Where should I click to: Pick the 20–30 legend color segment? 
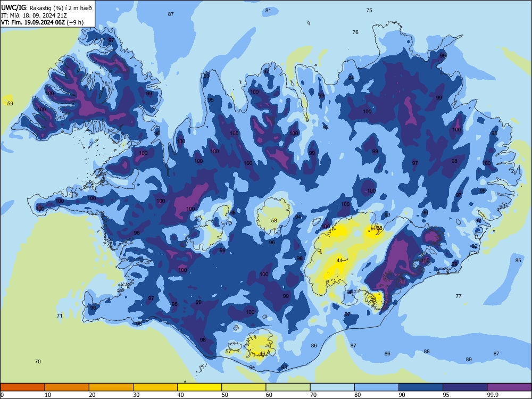111,387
